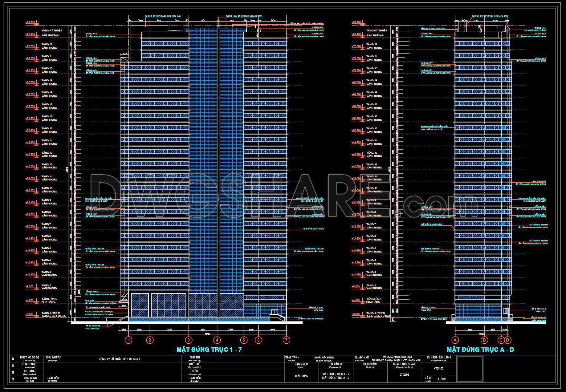The width and height of the screenshot is (566, 392).
Task: Click the MẶT ĐỨNG TRỤC A - D title
Action: click(x=480, y=350)
